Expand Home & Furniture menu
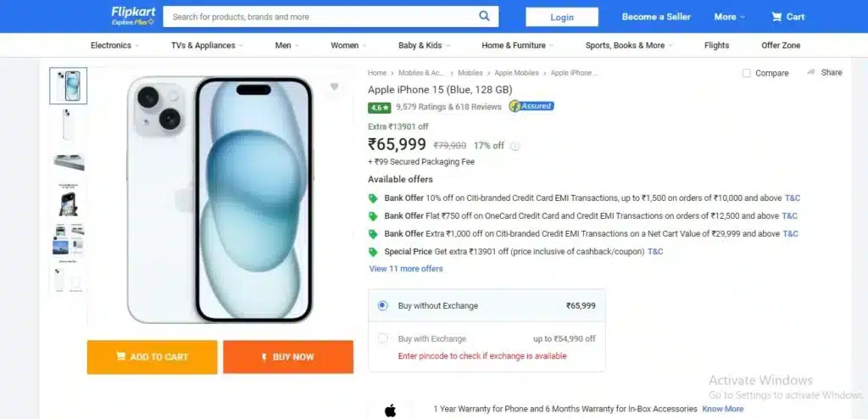Viewport: 868px width, 419px height. tap(517, 46)
